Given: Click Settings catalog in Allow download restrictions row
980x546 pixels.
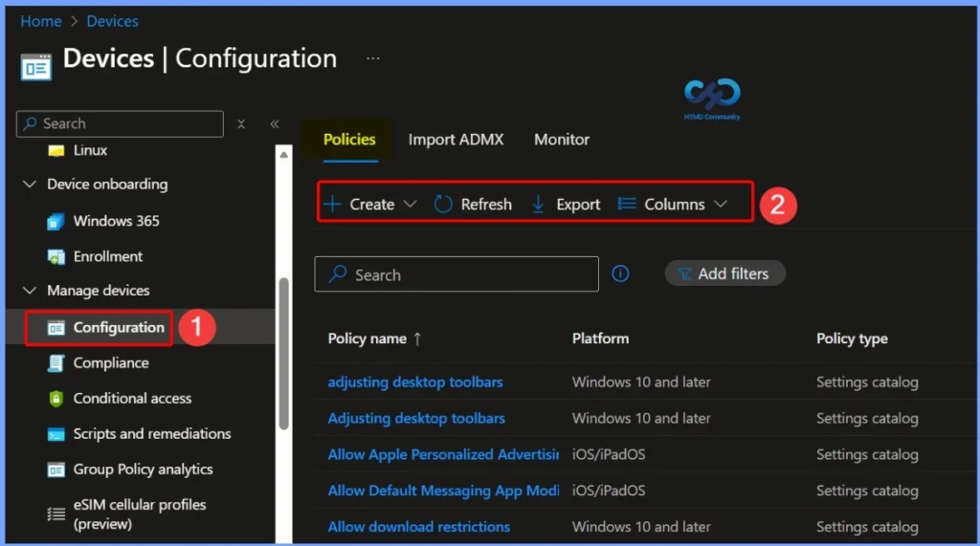Looking at the screenshot, I should (x=867, y=527).
